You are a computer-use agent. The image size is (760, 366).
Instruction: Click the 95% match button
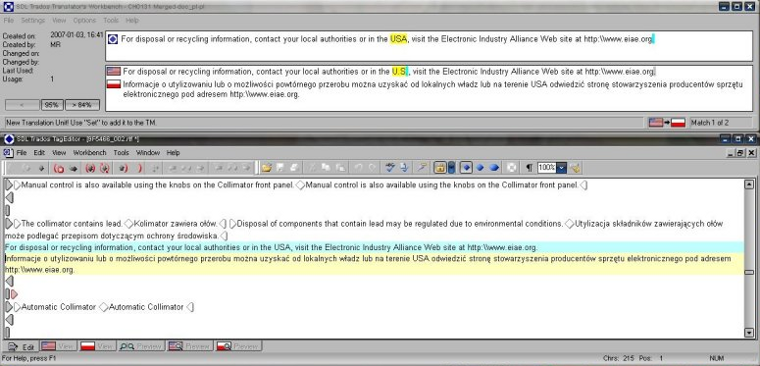52,105
